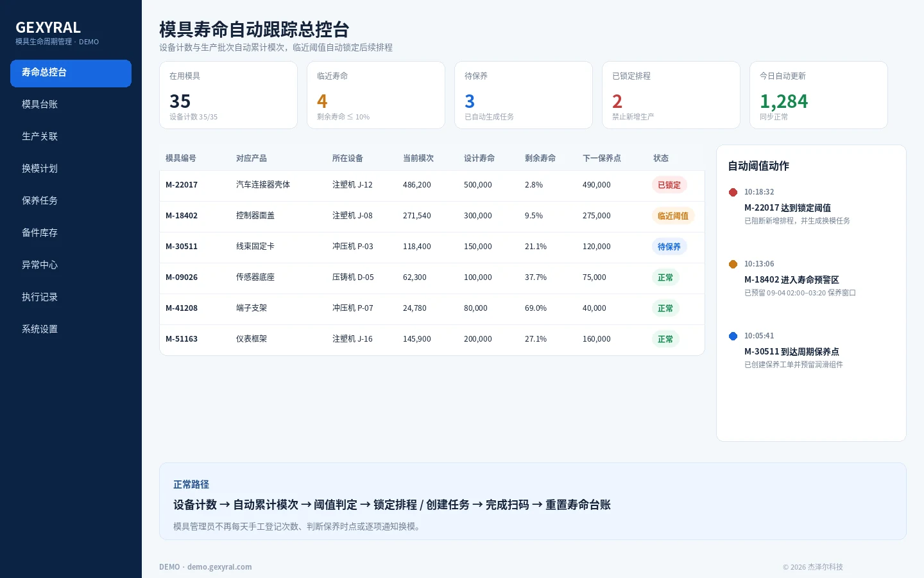
Task: Click the GEXYRAL logo title
Action: (x=48, y=28)
